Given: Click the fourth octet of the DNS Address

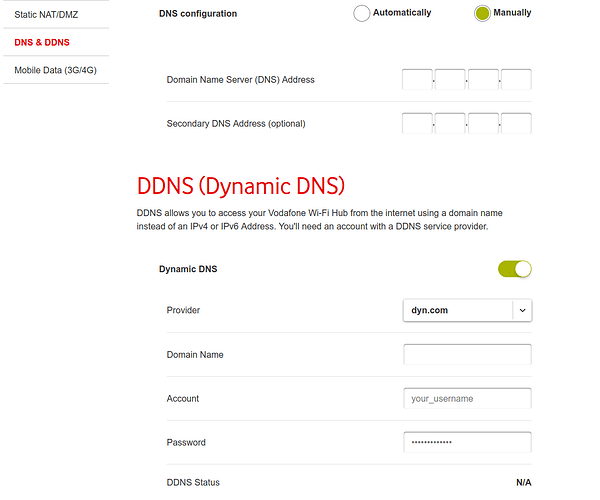Looking at the screenshot, I should (x=516, y=80).
